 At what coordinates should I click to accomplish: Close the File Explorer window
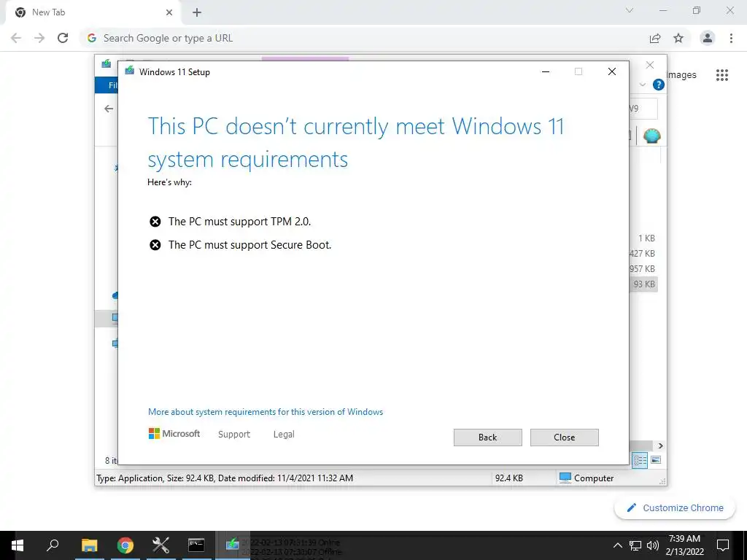(650, 65)
